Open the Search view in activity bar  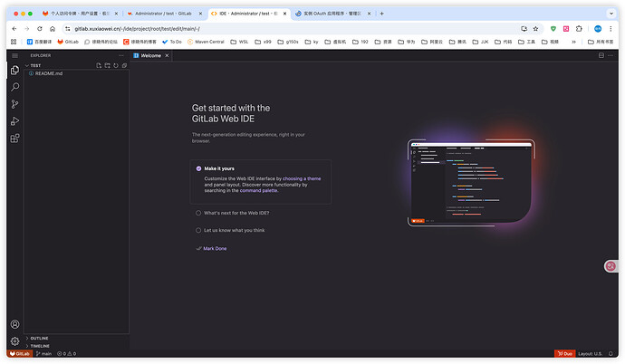14,87
